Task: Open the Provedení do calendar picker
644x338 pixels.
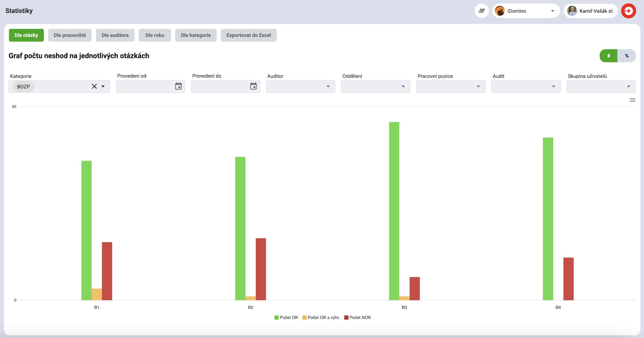Action: [x=253, y=86]
